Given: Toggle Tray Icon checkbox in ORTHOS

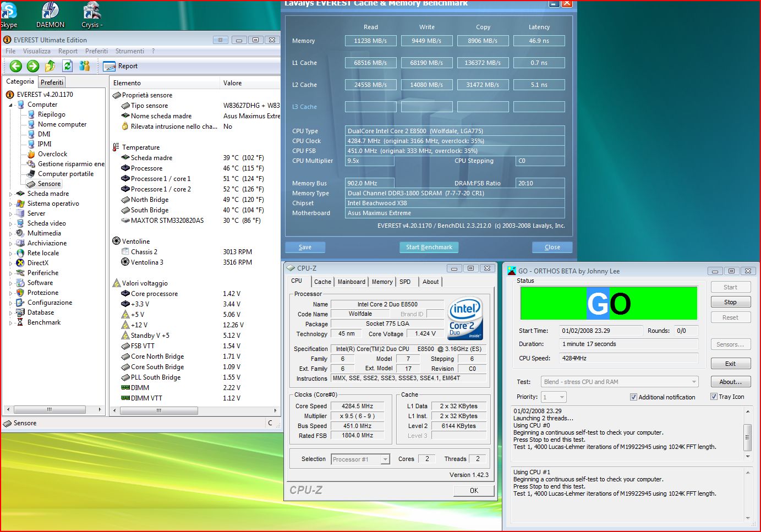Looking at the screenshot, I should coord(714,397).
